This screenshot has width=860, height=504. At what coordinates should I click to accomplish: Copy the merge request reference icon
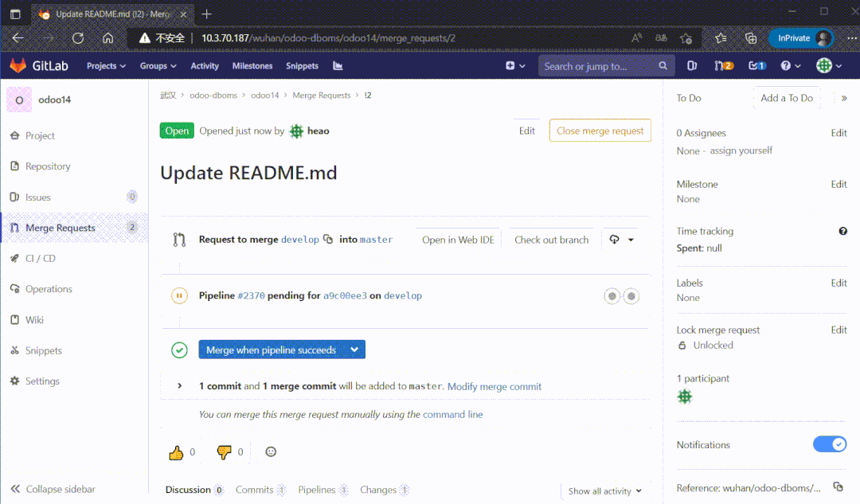pyautogui.click(x=838, y=487)
